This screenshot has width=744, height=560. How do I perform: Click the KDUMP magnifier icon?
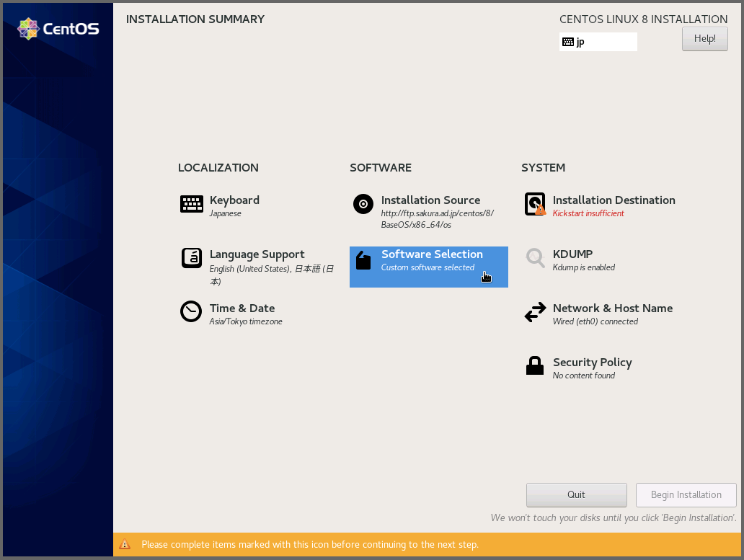click(535, 258)
